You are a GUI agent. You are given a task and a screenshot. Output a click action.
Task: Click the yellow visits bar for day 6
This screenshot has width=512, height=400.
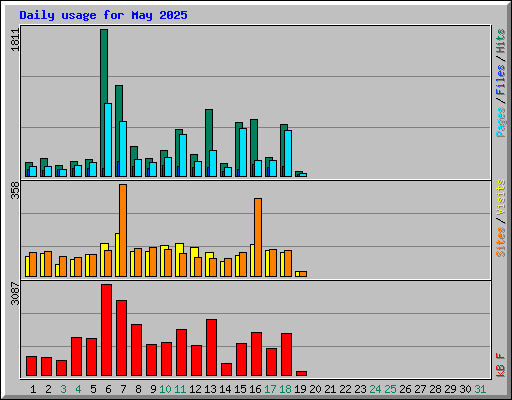(103, 247)
